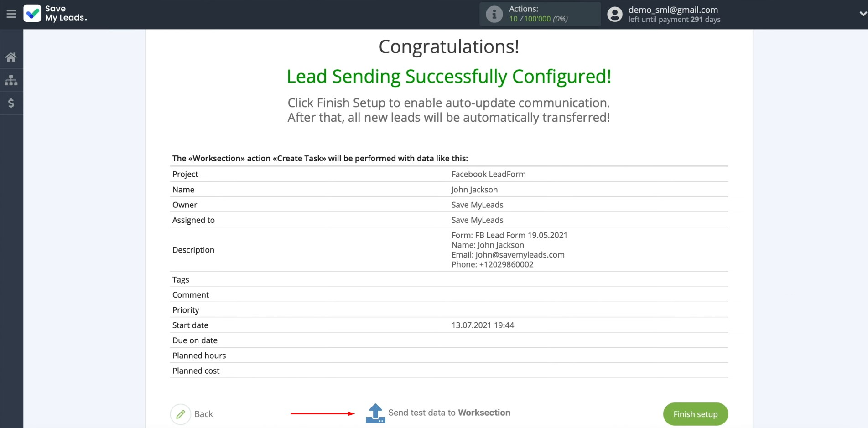Click the Description row label
Screen dimensions: 868x428
tap(193, 250)
